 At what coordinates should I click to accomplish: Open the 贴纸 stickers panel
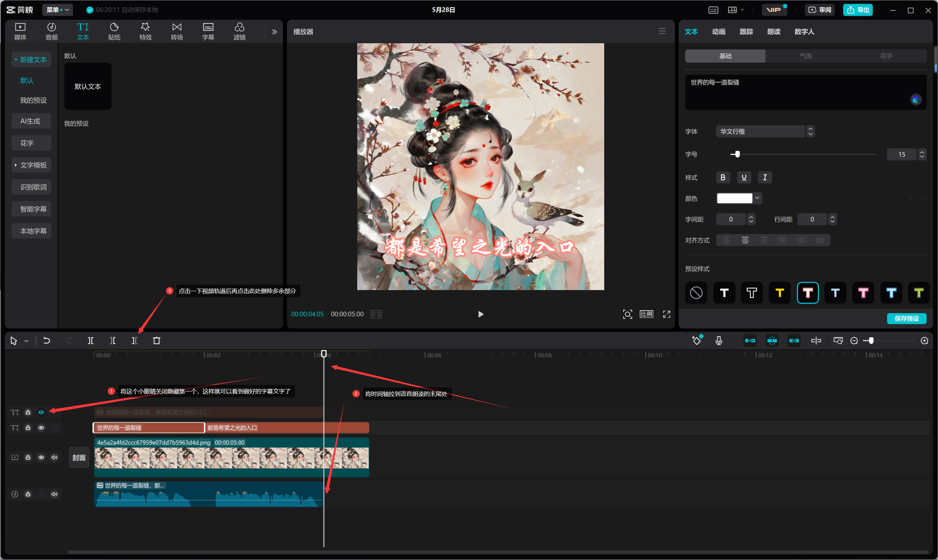point(114,31)
